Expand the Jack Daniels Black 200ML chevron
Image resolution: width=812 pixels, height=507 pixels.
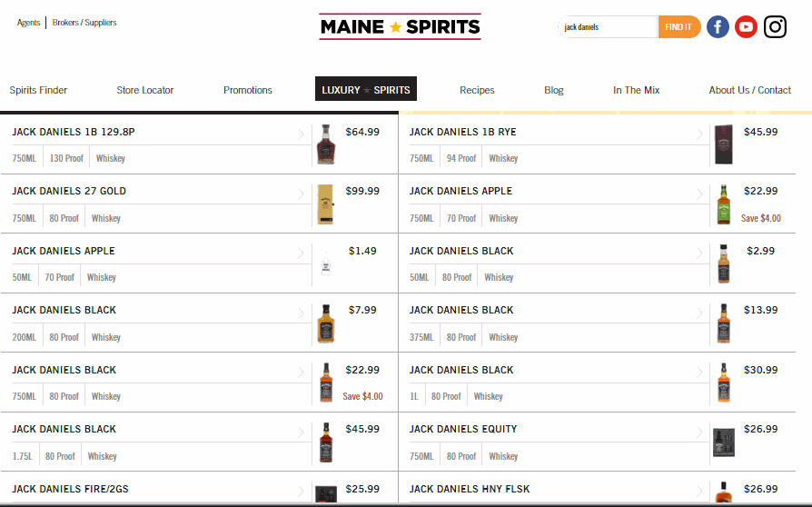301,313
